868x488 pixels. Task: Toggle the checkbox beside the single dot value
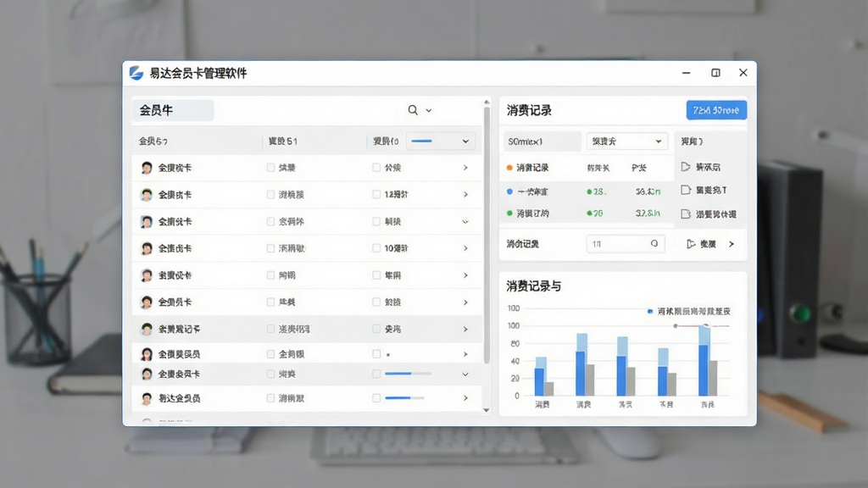[376, 354]
